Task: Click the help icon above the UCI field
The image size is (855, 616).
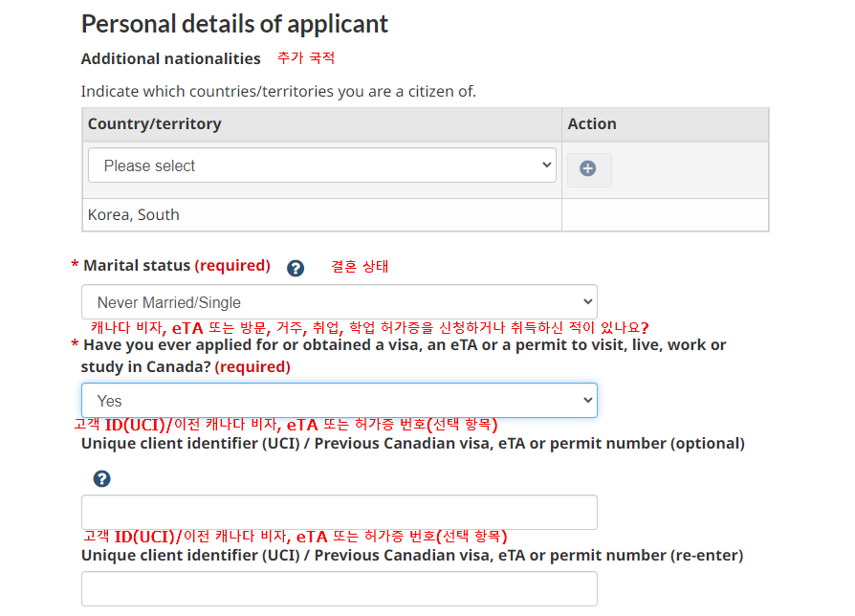Action: pyautogui.click(x=102, y=478)
